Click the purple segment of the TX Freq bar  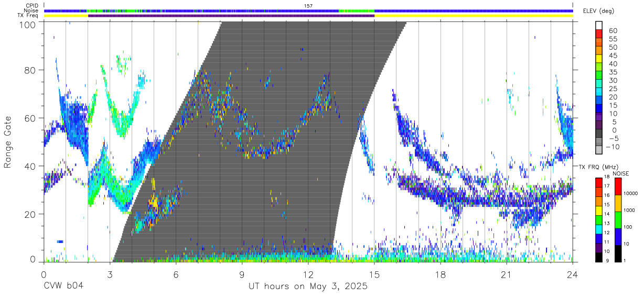[x=231, y=16]
